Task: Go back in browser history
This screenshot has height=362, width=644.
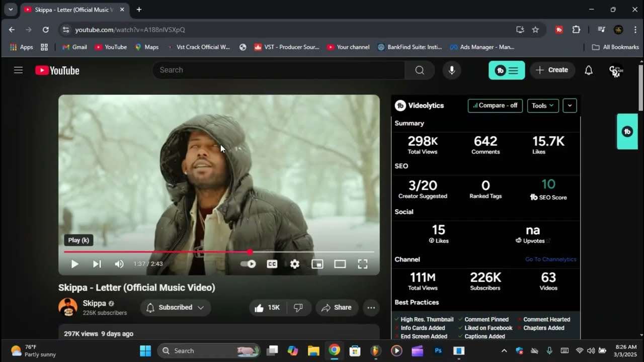Action: (12, 30)
